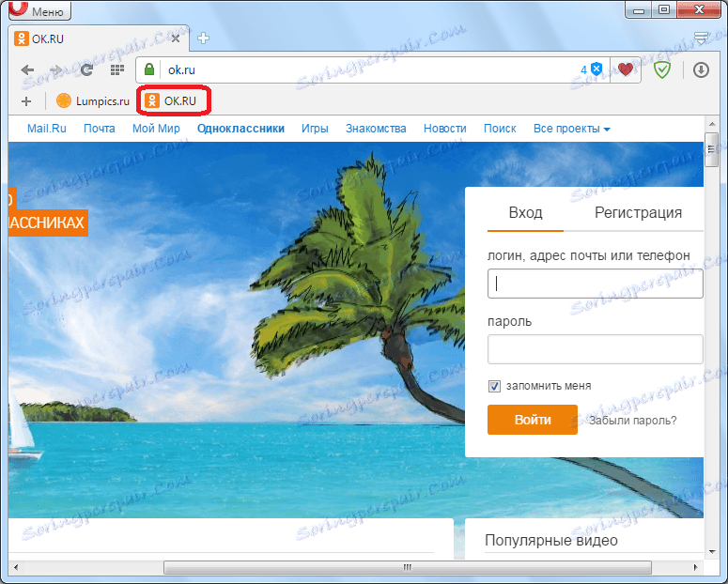This screenshot has width=728, height=584.
Task: Open the Lumpics.ru bookmark
Action: coord(92,100)
